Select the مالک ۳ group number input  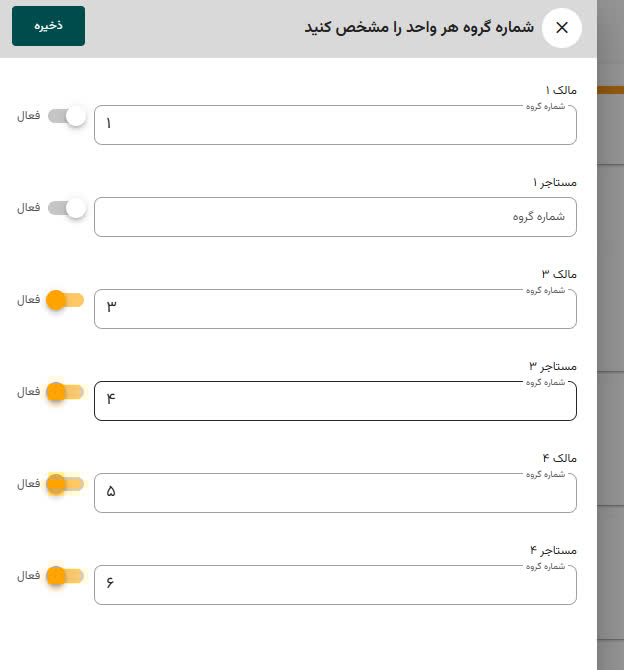point(335,309)
